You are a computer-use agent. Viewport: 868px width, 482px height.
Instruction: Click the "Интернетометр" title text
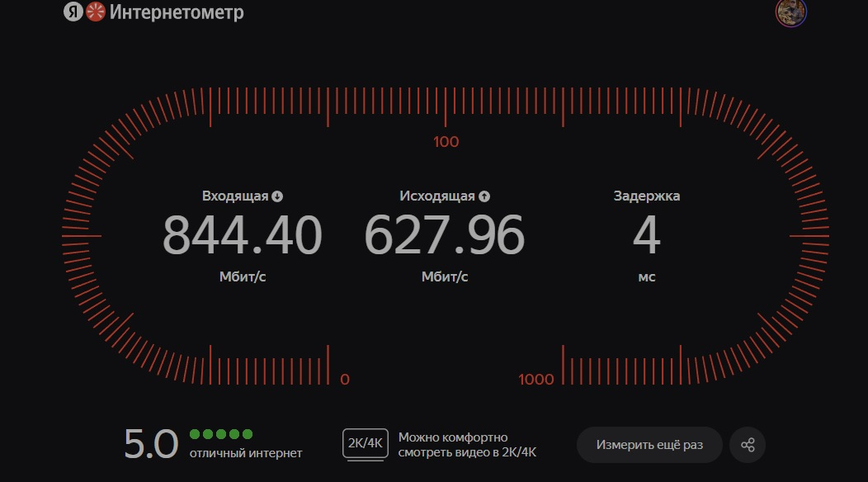(177, 13)
